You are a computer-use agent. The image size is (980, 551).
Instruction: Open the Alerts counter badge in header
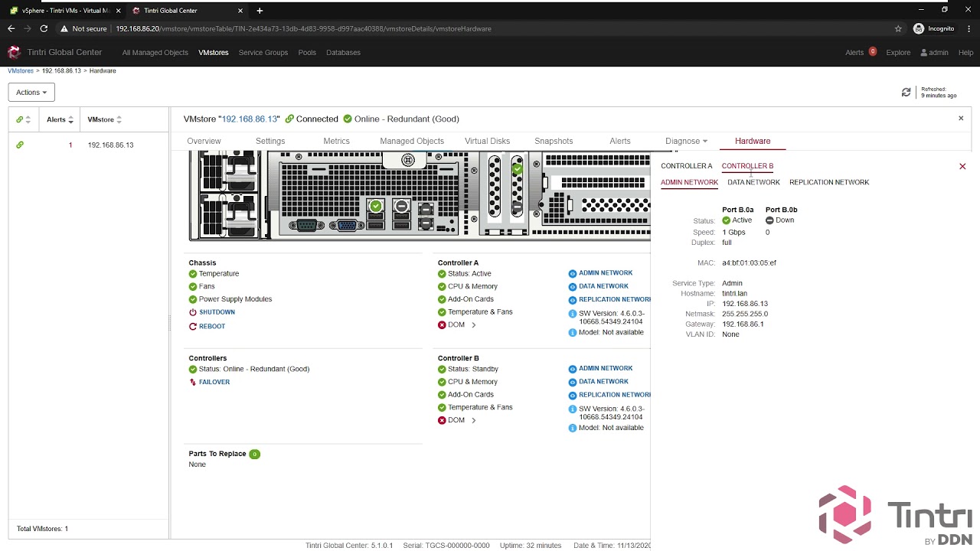(x=872, y=51)
